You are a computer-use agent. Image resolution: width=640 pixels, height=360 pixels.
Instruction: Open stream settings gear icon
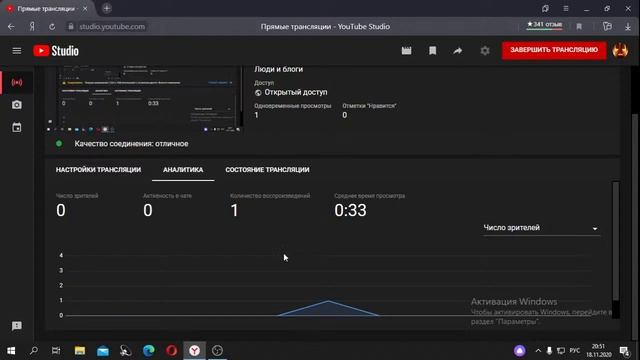484,51
